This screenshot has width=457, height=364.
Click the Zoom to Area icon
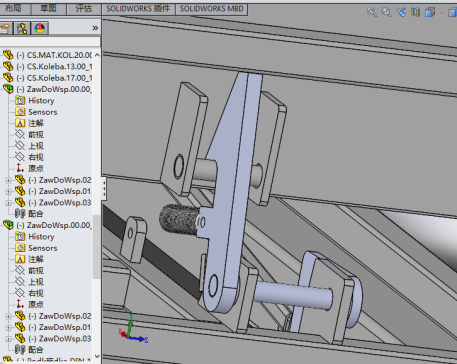coord(386,12)
